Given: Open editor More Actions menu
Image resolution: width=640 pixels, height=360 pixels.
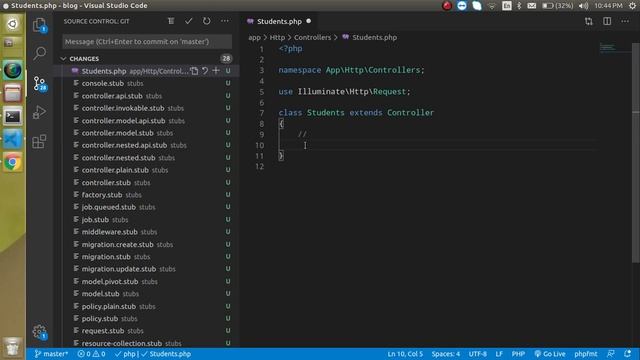Looking at the screenshot, I should pos(625,21).
